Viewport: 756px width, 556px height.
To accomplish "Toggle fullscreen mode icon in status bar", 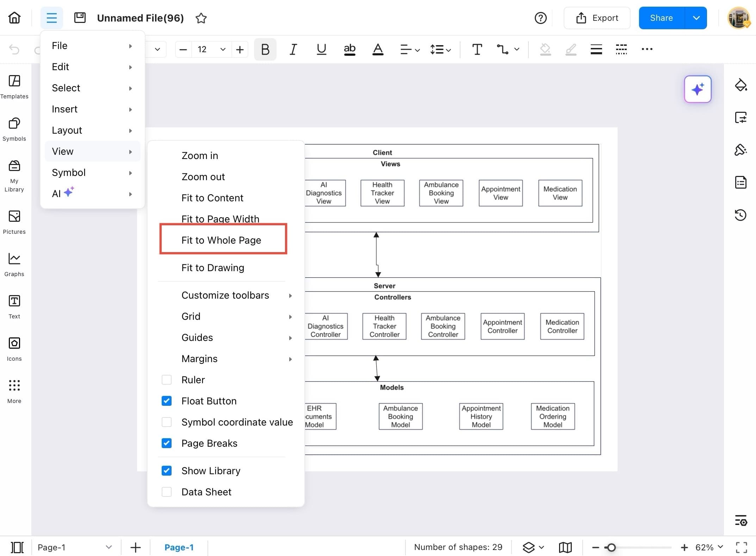I will pyautogui.click(x=741, y=547).
